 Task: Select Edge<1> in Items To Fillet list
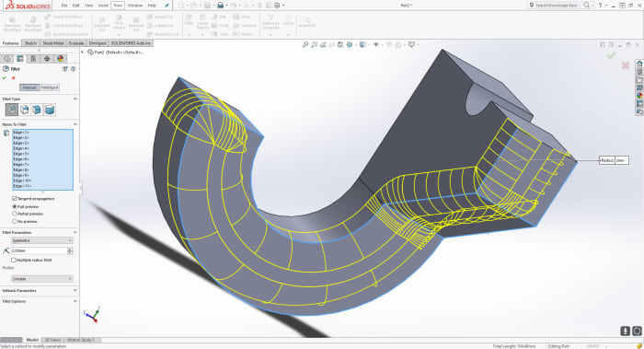pyautogui.click(x=21, y=133)
